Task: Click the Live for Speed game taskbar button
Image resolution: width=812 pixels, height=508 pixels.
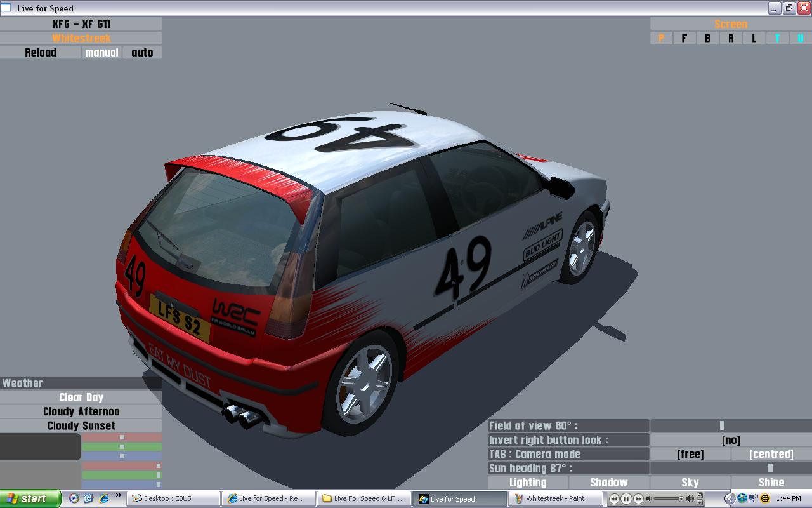Action: [459, 498]
